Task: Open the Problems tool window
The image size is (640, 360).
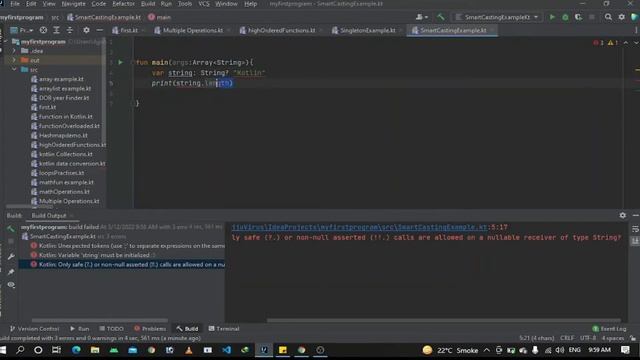Action: (150, 329)
